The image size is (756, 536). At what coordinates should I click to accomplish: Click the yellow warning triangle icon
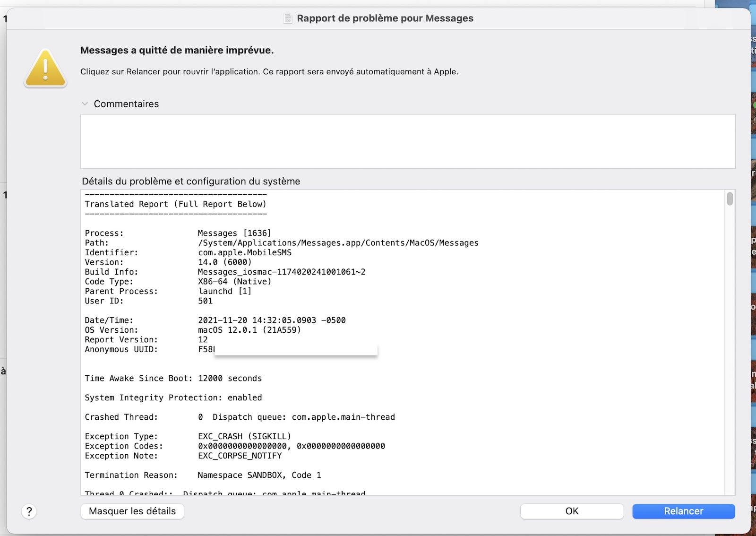point(45,69)
